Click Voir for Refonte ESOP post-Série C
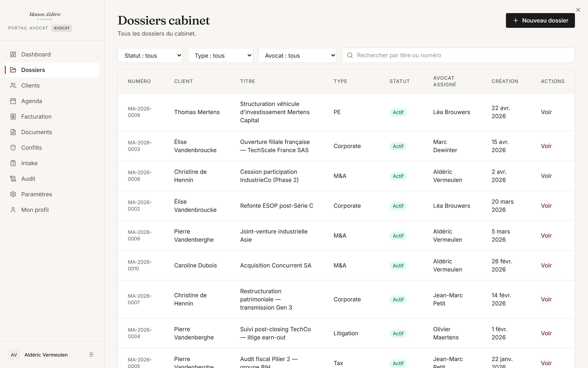The height and width of the screenshot is (368, 588). tap(546, 206)
